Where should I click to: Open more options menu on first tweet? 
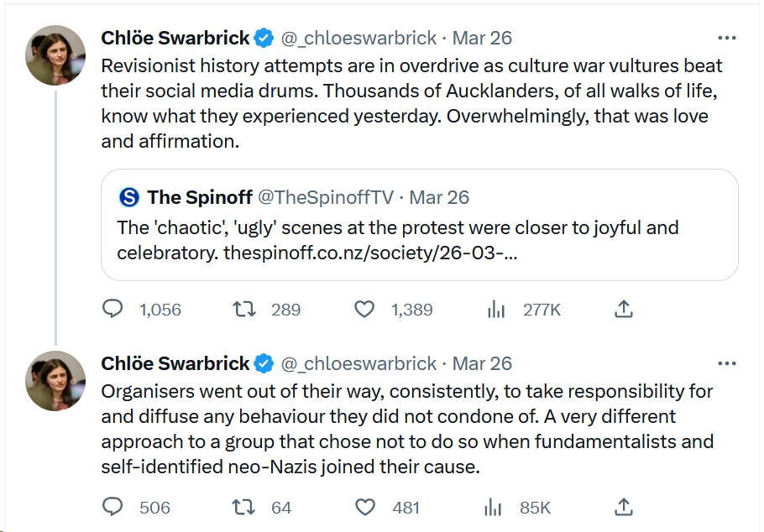point(727,38)
